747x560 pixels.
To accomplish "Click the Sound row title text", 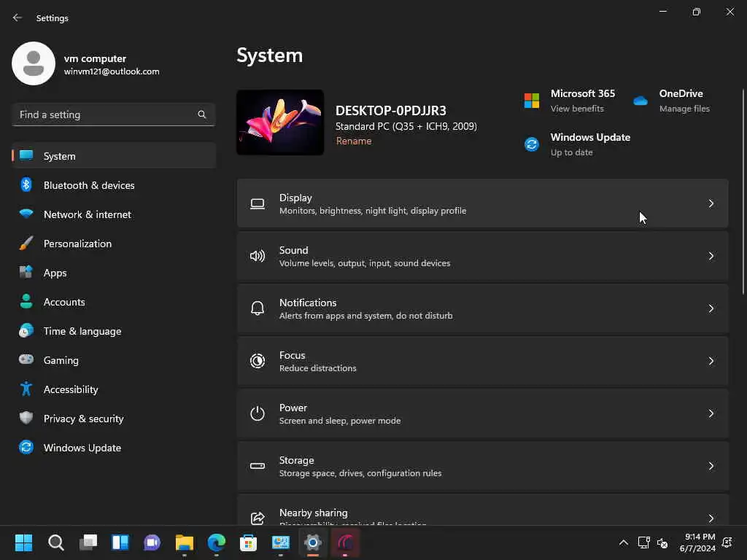I will (293, 250).
